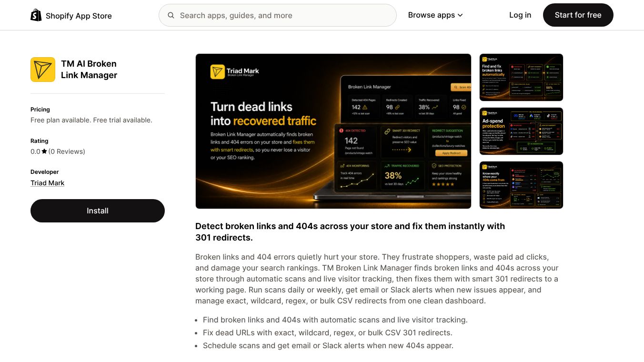Click 'Free plan available. Free trial available.' text
Screen dimensions: 644x362
point(91,120)
